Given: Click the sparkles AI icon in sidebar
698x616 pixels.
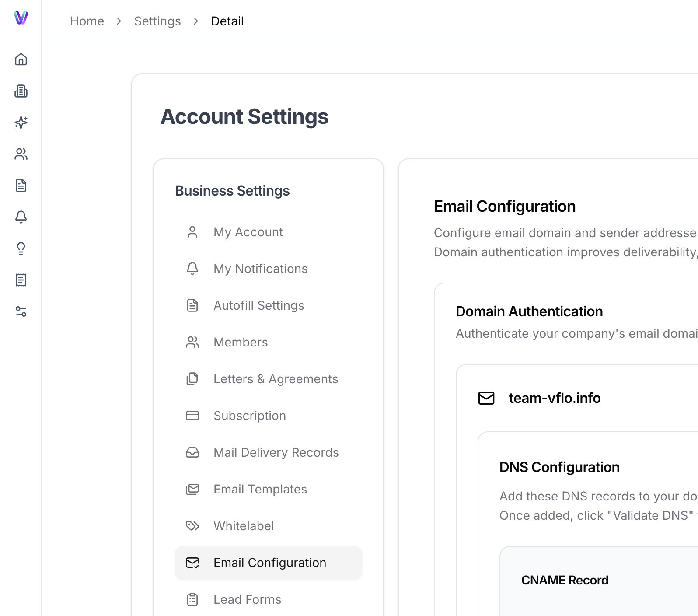Looking at the screenshot, I should coord(21,122).
